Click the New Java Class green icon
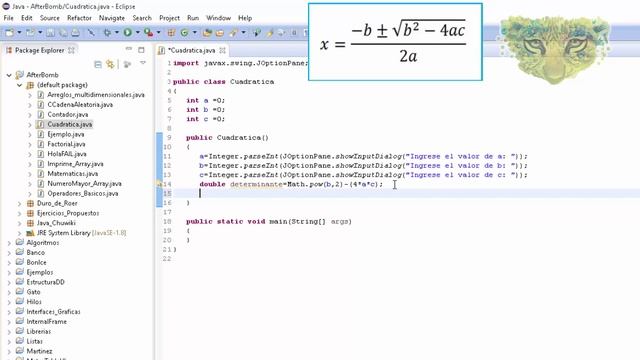This screenshot has height=360, width=640. 184,33
